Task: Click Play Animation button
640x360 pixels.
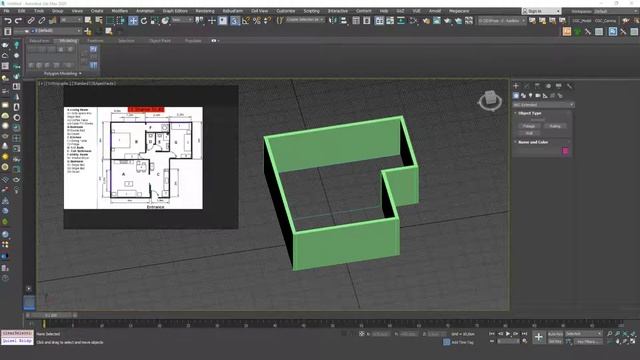Action: point(508,334)
